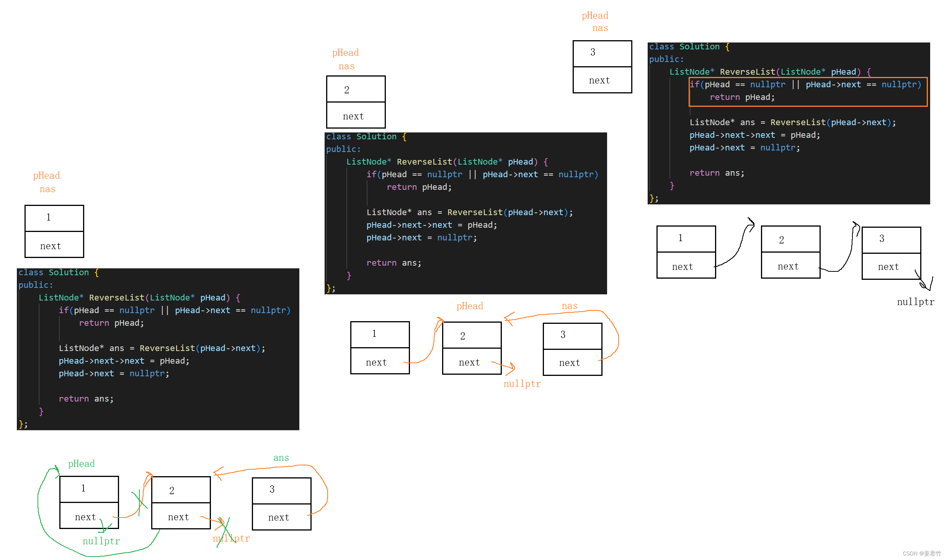Viewport: 947px width, 560px height.
Task: Click the orange "nullptr" crossed by green lines
Action: (231, 538)
